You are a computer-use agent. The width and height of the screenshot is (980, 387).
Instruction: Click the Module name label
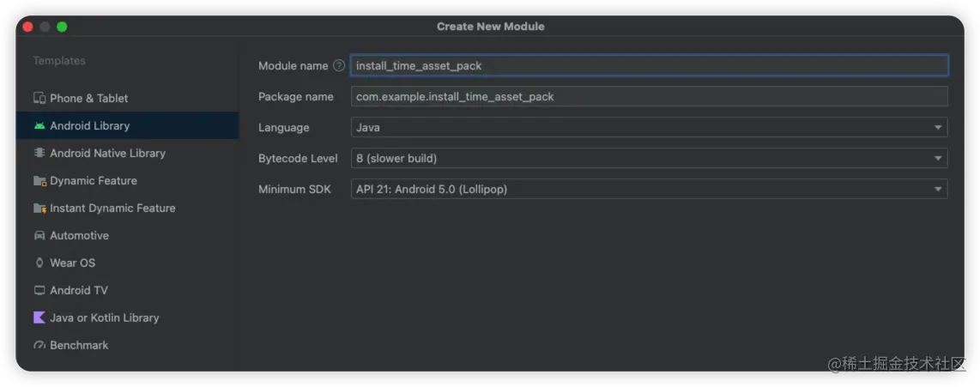click(293, 66)
